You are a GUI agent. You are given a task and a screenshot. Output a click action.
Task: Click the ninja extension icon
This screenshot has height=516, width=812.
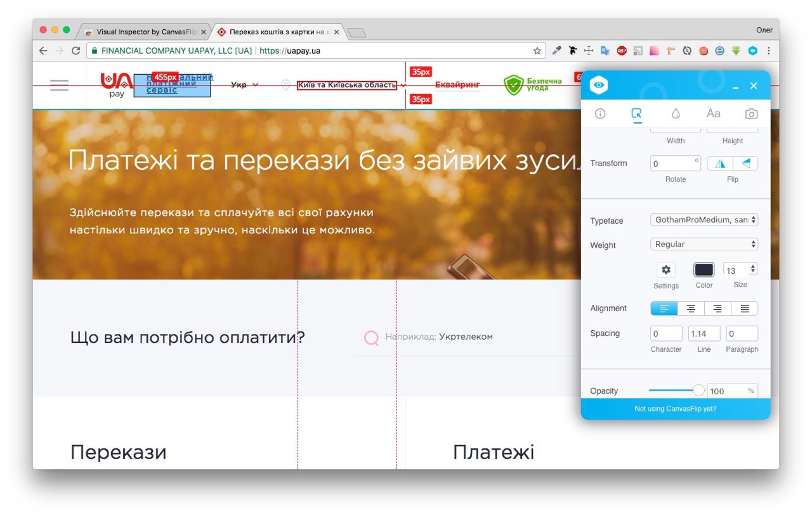tap(573, 51)
